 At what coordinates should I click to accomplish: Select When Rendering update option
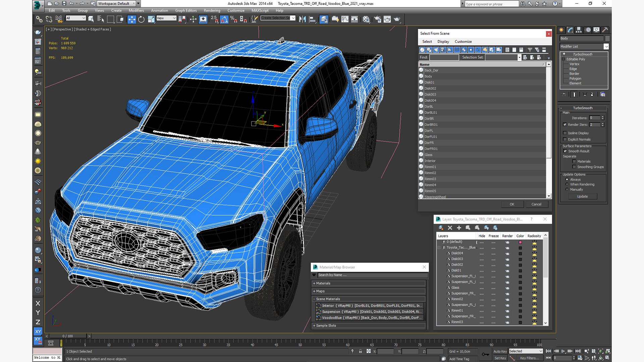point(567,184)
